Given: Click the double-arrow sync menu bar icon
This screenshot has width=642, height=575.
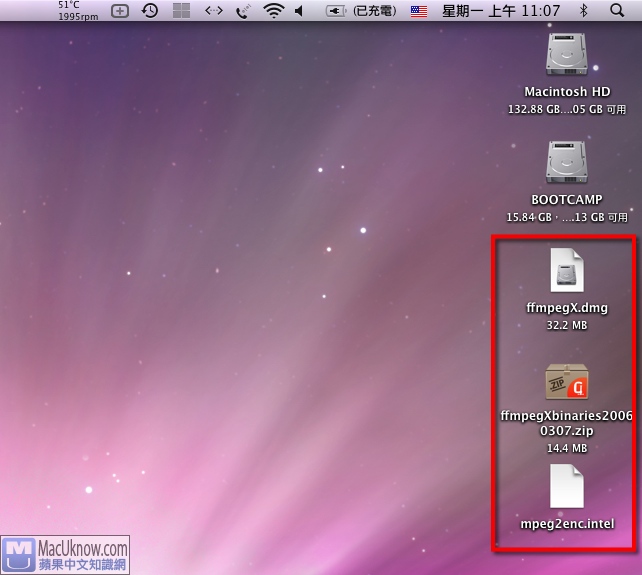Looking at the screenshot, I should tap(213, 11).
